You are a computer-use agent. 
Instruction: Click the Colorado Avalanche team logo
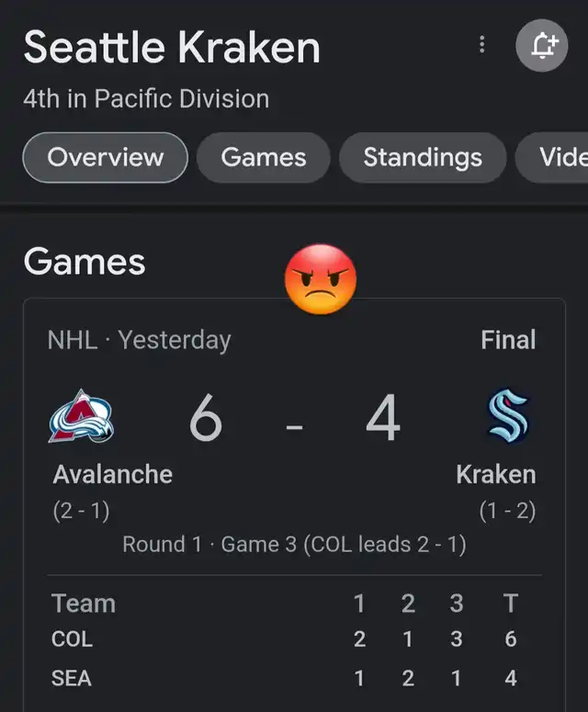click(x=81, y=416)
